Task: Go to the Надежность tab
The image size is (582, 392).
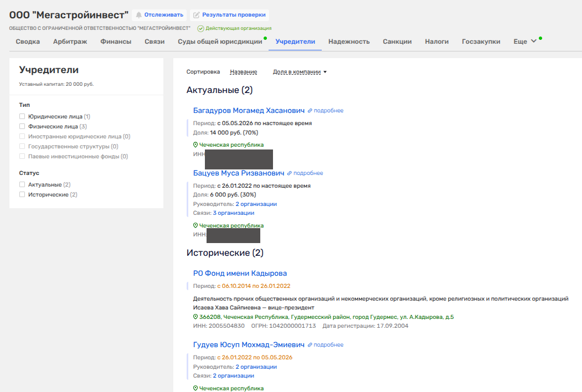Action: coord(349,42)
